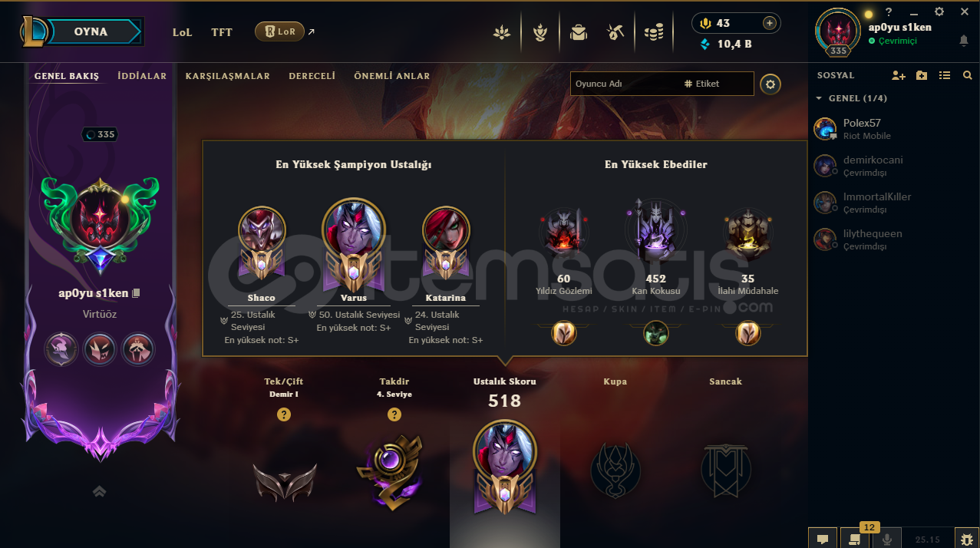Open the notifications bell icon
Image resolution: width=980 pixels, height=548 pixels.
tap(964, 40)
